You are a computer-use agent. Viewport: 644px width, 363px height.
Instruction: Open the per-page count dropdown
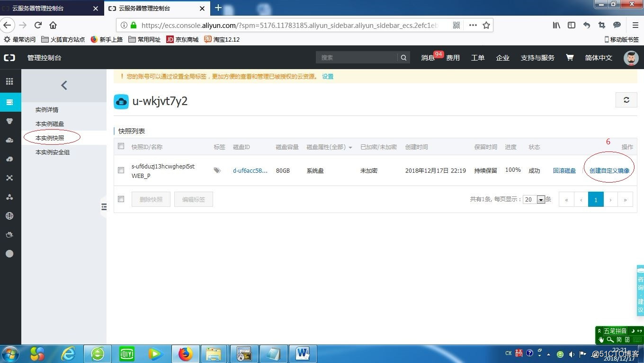click(x=534, y=199)
